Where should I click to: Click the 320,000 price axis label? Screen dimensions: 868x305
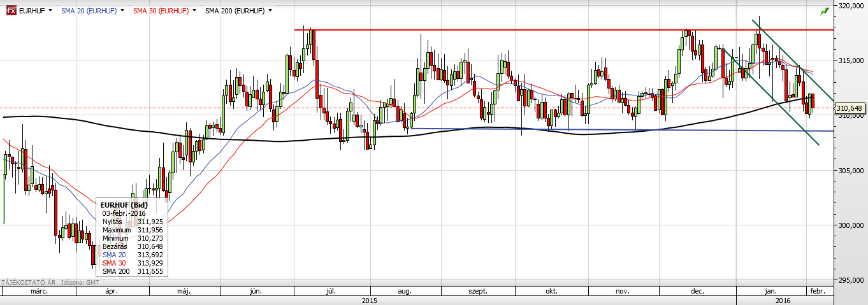click(851, 5)
